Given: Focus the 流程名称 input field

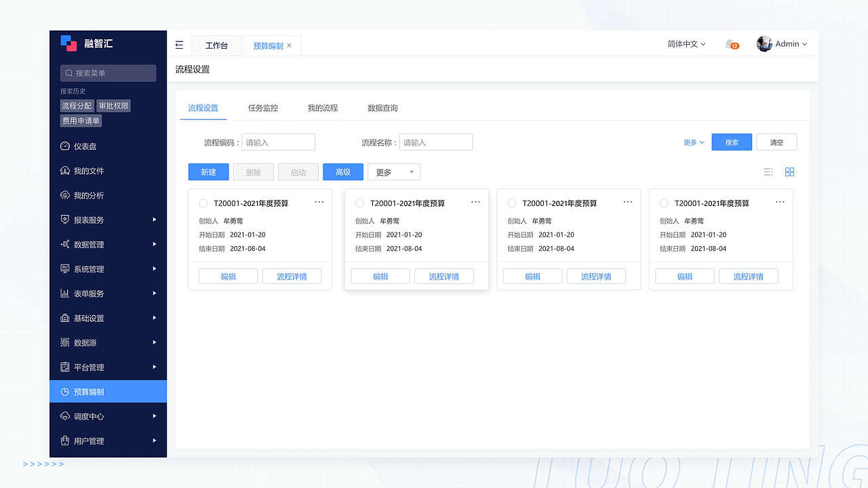Looking at the screenshot, I should [436, 142].
